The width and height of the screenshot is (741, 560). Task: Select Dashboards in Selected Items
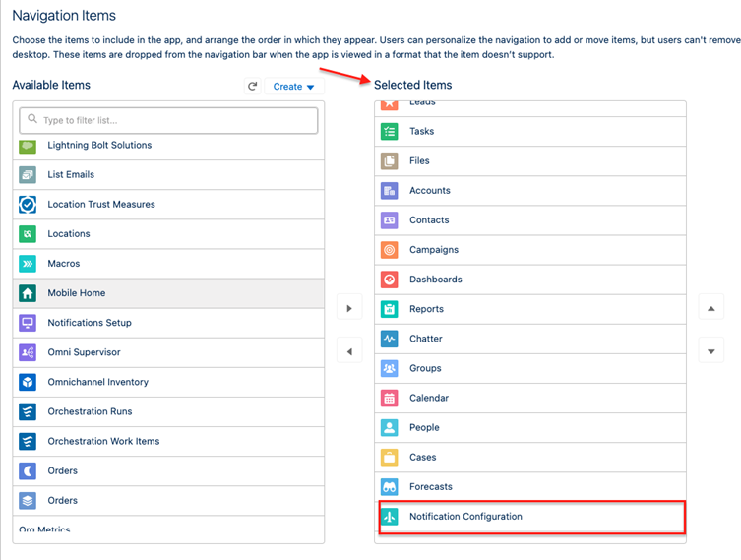pos(530,280)
